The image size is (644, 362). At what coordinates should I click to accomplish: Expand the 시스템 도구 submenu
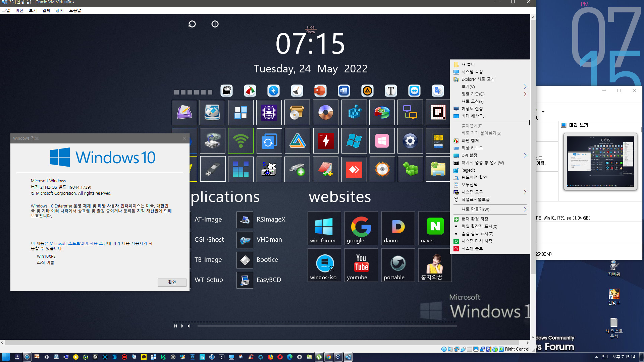point(490,192)
